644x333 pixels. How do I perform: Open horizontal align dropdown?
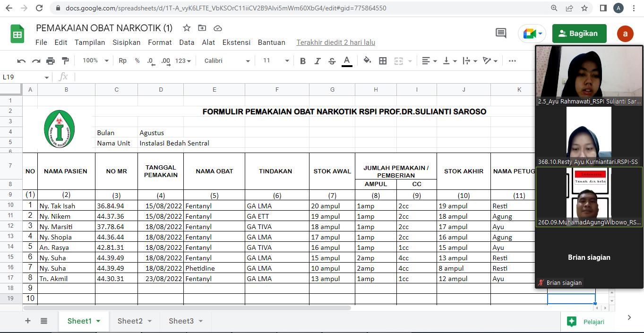coord(429,61)
